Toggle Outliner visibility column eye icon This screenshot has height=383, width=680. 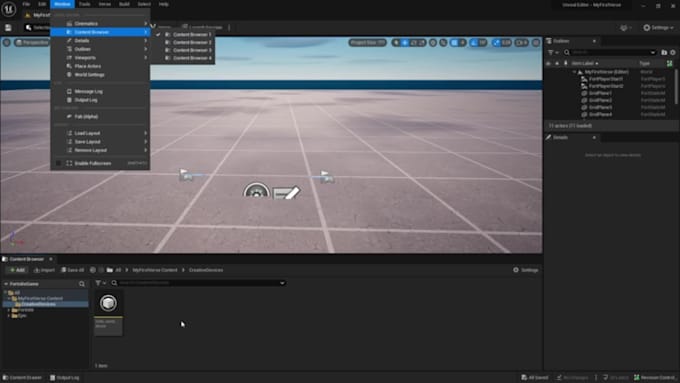[x=549, y=63]
